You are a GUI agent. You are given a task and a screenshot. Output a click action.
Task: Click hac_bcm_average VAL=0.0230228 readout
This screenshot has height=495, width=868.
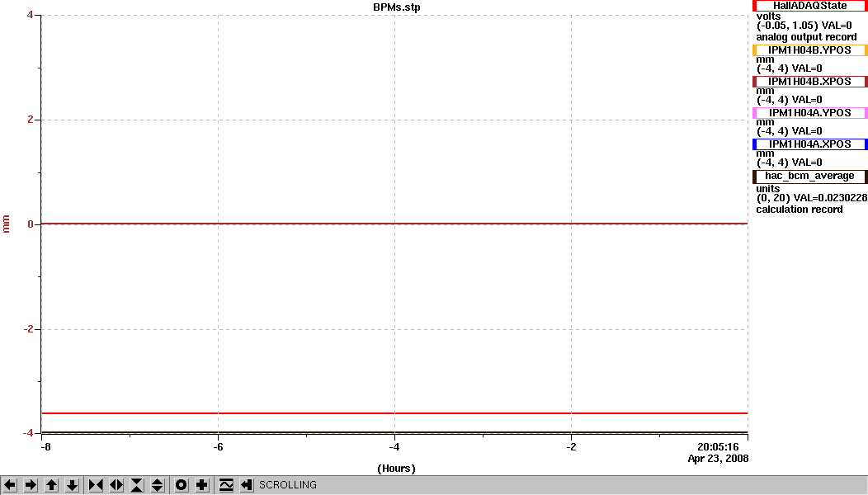click(x=812, y=198)
